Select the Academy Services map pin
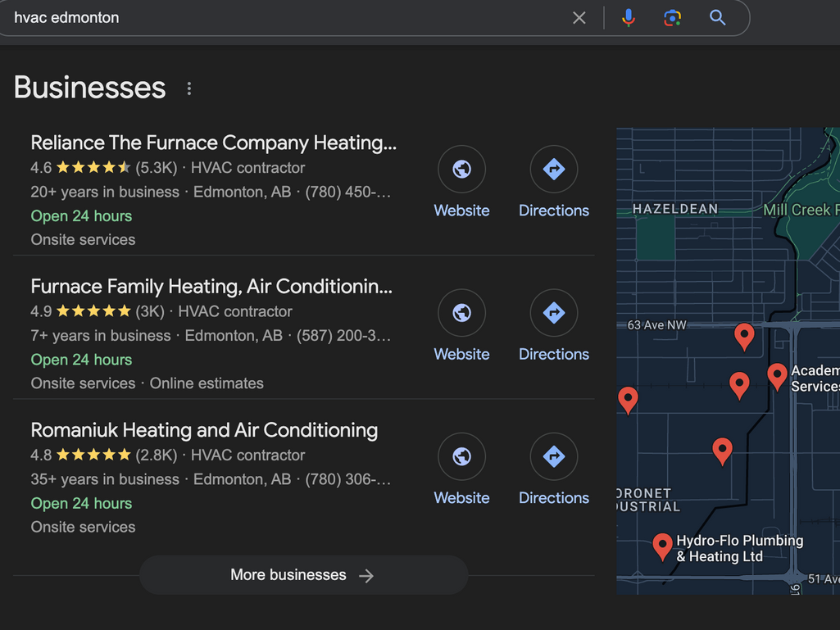 coord(778,377)
